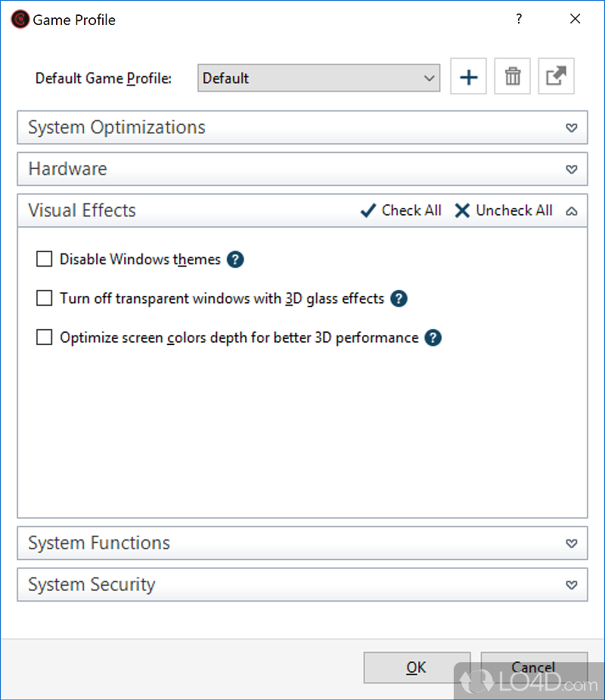
Task: Click Uncheck All in Visual Effects
Action: tap(504, 211)
